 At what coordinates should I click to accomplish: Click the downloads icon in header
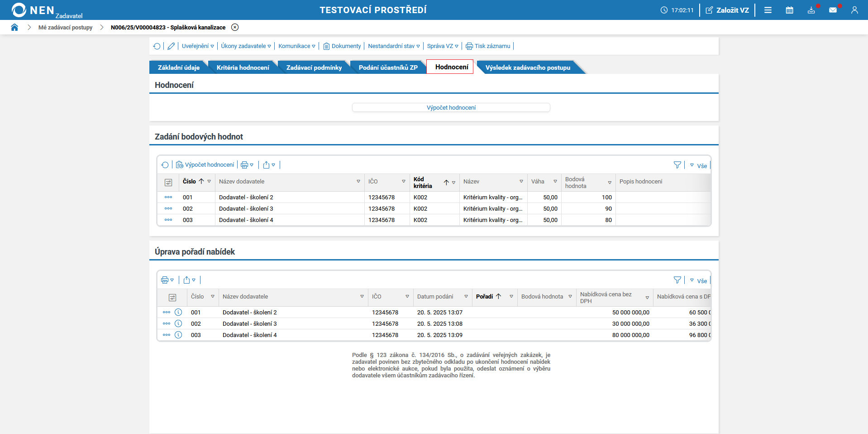tap(811, 10)
